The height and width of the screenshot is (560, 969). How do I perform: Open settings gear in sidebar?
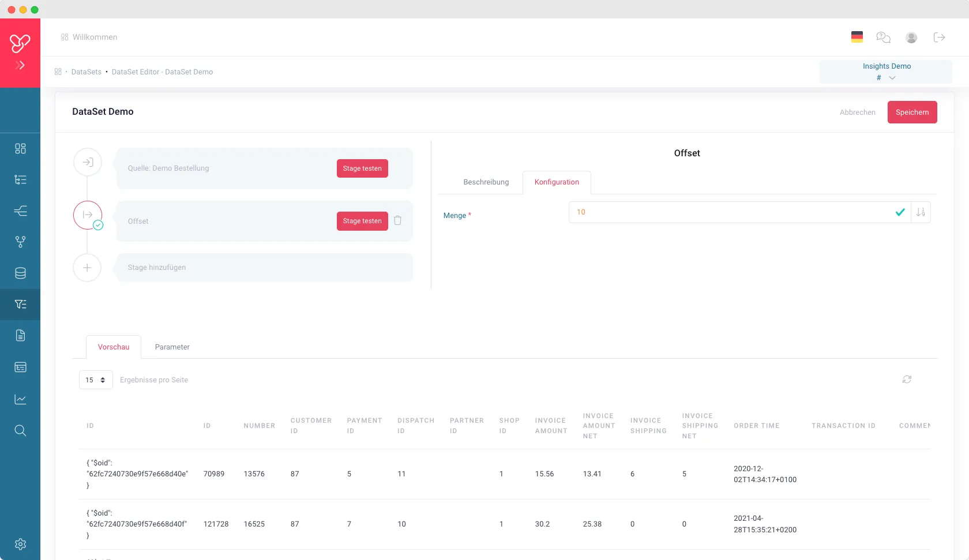click(20, 544)
